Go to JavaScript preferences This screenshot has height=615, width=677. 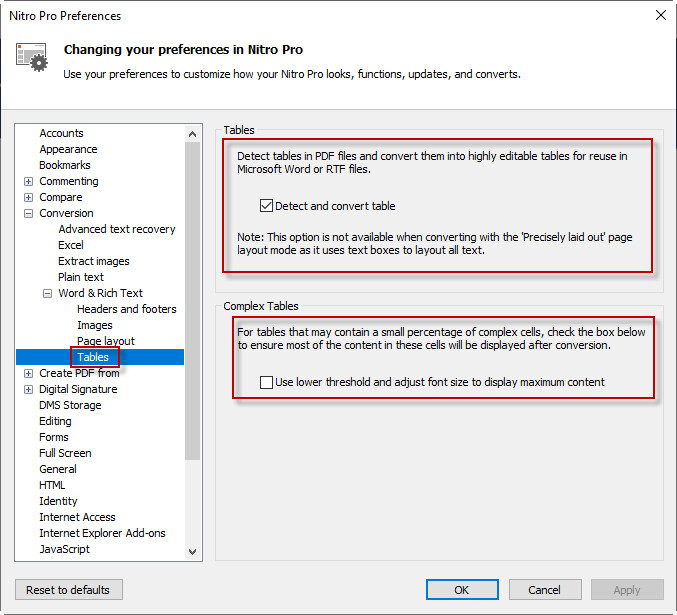[64, 549]
